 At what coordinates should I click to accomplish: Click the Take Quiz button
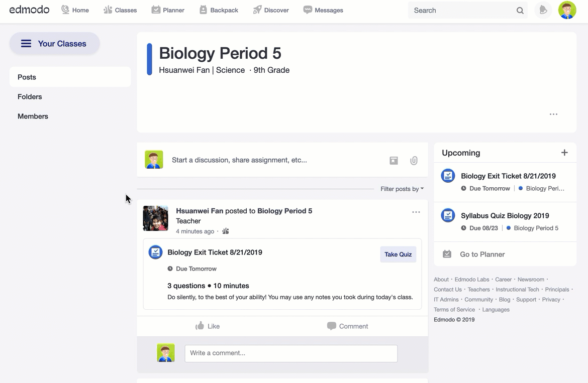(398, 254)
